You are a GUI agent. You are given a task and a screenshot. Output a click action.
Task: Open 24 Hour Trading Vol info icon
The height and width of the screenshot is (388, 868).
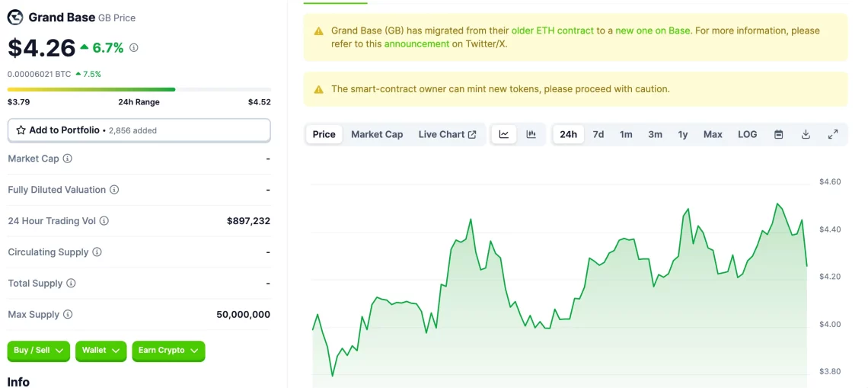pyautogui.click(x=104, y=220)
